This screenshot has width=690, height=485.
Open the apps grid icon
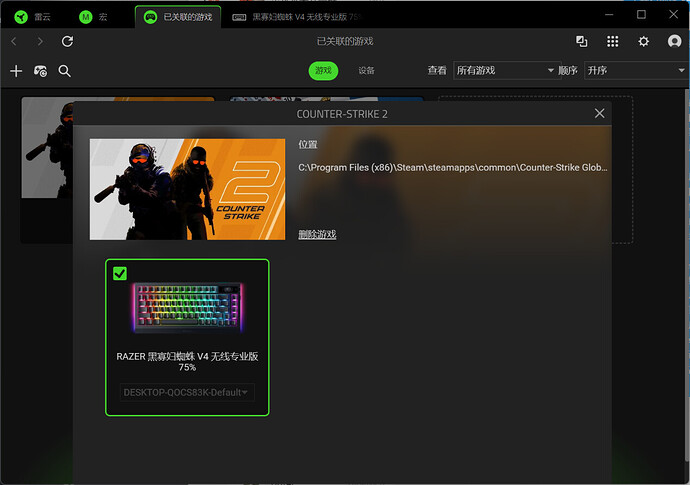tap(613, 41)
